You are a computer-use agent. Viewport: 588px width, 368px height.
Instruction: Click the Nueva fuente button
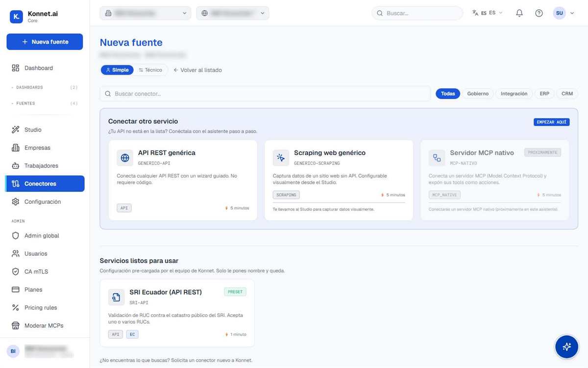(45, 42)
